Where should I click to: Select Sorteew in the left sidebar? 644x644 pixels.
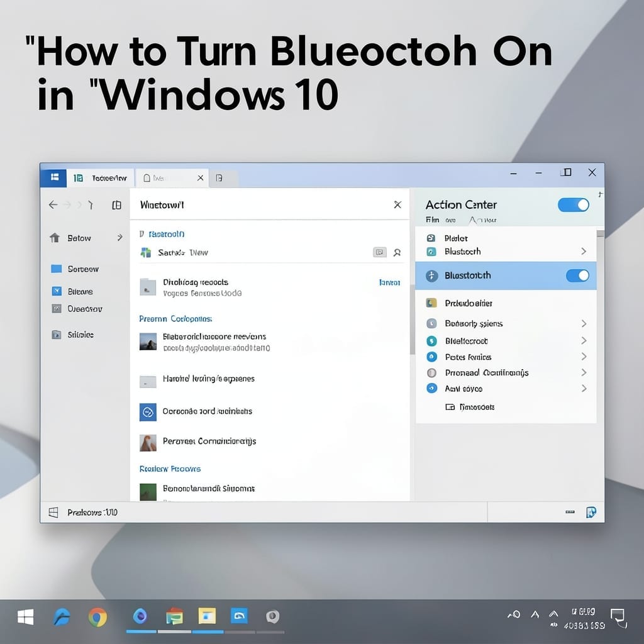(75, 269)
